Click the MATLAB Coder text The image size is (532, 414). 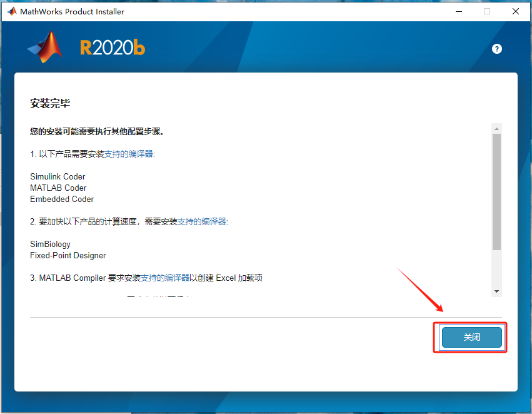(58, 188)
